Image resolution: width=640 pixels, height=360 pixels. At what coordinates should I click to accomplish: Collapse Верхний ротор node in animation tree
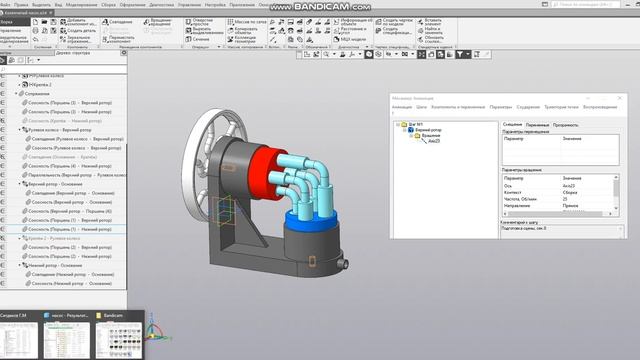click(405, 130)
